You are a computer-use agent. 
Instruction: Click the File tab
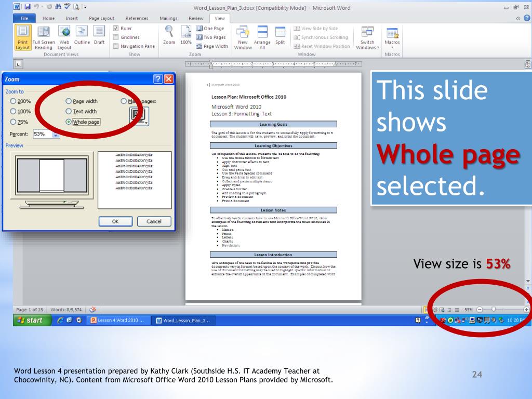click(24, 18)
